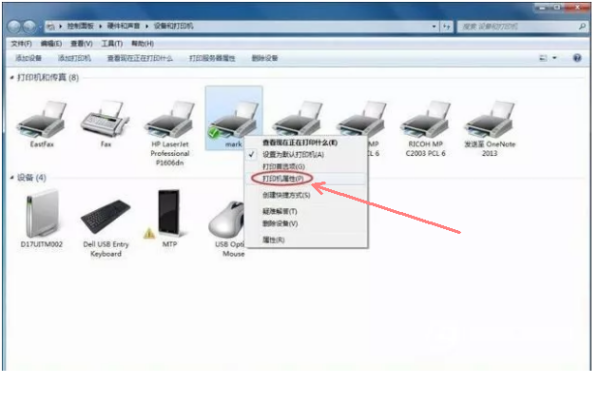This screenshot has height=404, width=600.
Task: Select the Fax device icon
Action: coord(105,120)
